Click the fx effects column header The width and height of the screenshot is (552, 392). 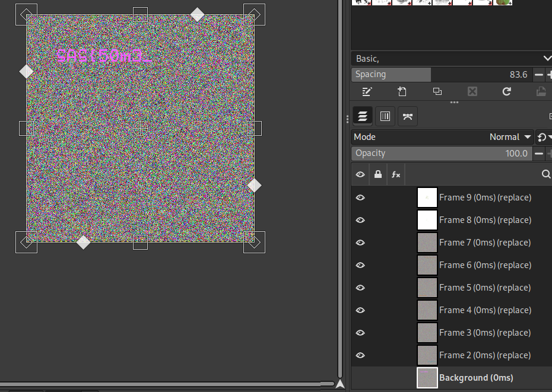(396, 174)
